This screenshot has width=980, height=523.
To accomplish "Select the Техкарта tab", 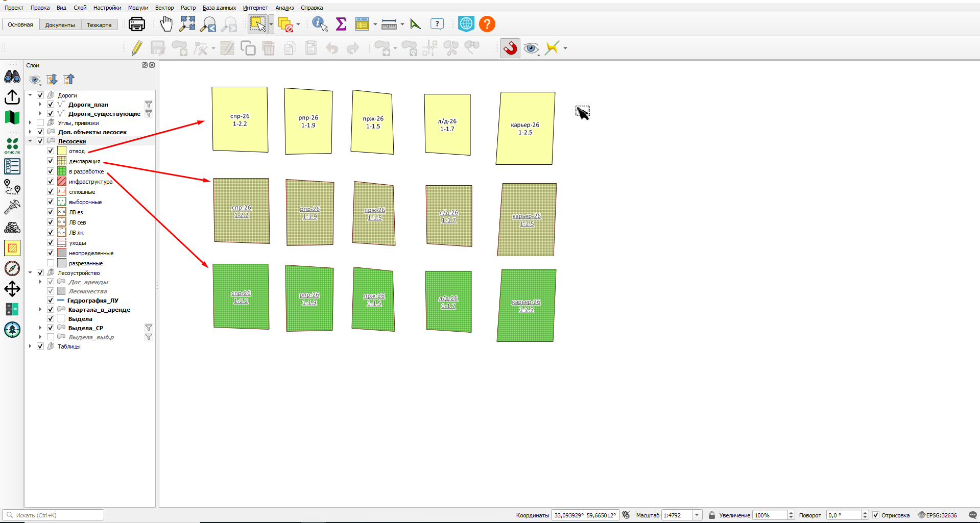I will [99, 25].
